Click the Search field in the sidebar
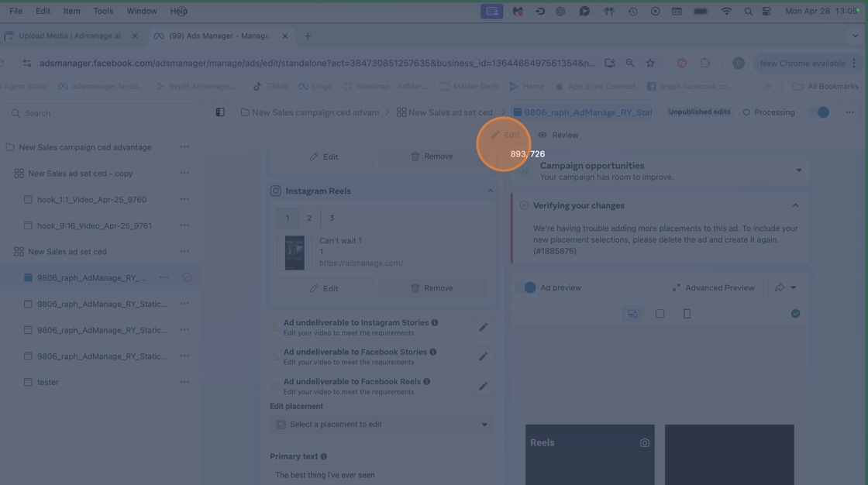The height and width of the screenshot is (485, 868). pyautogui.click(x=100, y=113)
